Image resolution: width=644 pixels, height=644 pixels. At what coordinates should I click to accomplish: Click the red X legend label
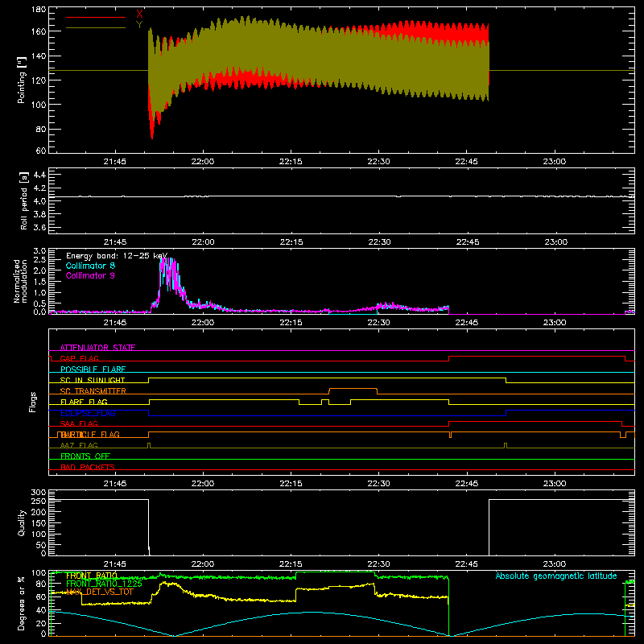[139, 14]
